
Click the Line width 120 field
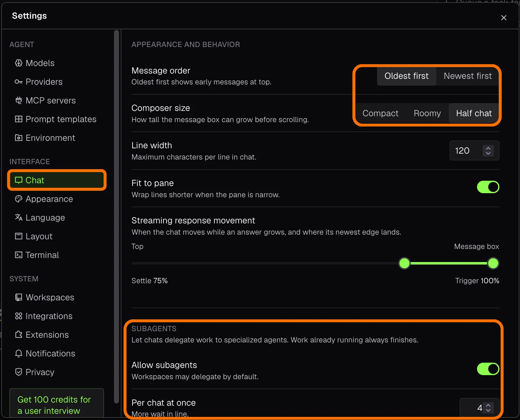474,151
